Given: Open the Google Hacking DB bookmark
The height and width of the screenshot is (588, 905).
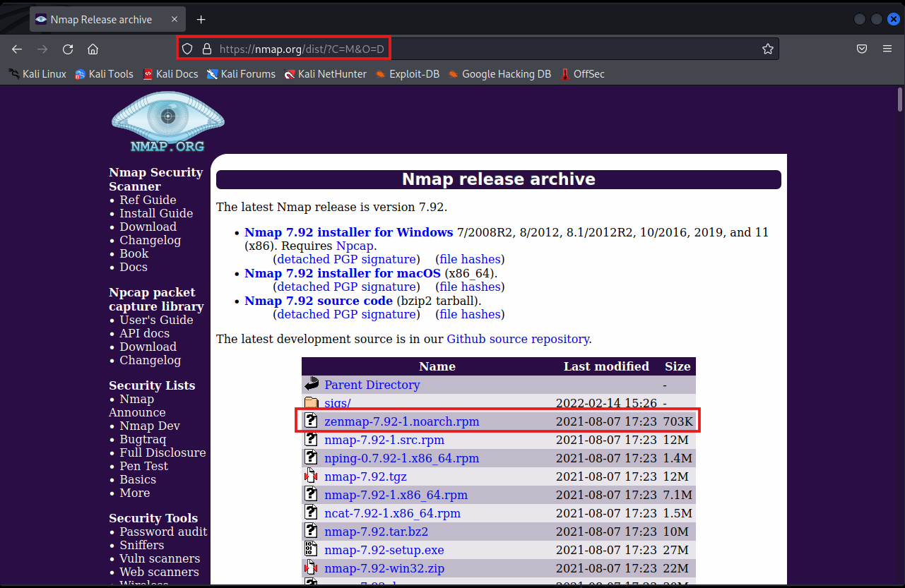Looking at the screenshot, I should 499,73.
